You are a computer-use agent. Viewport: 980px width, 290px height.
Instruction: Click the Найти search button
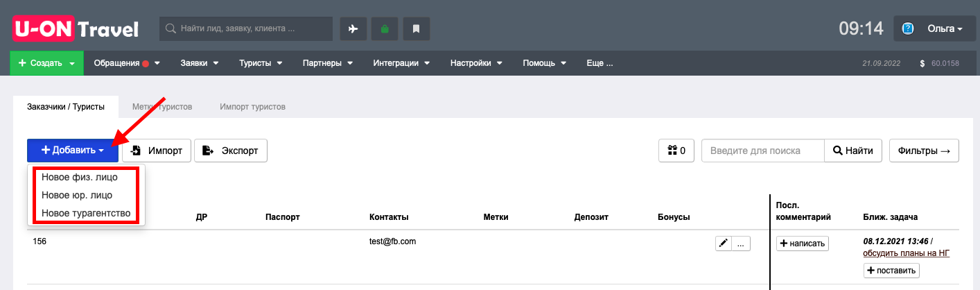point(853,151)
